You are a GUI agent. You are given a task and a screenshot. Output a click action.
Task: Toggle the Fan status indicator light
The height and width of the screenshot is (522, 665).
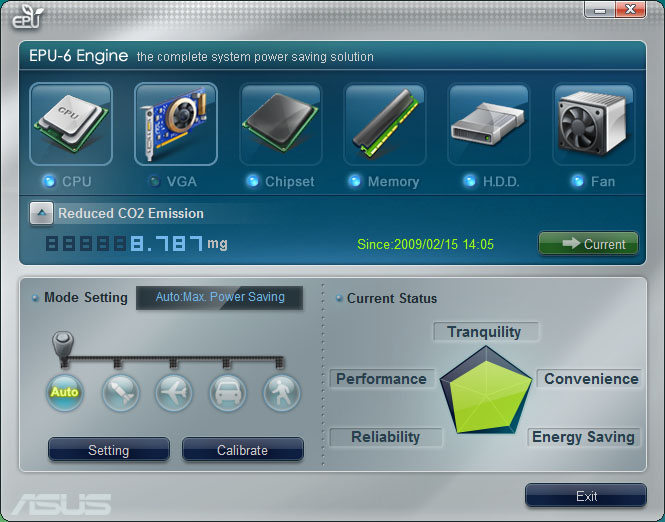577,182
